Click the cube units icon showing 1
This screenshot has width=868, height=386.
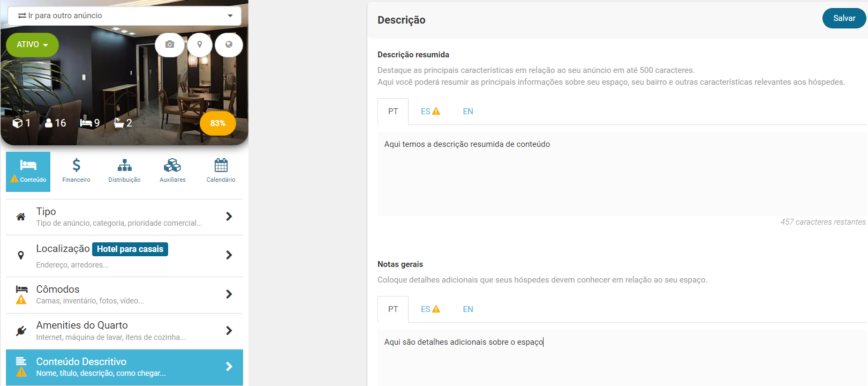(17, 123)
